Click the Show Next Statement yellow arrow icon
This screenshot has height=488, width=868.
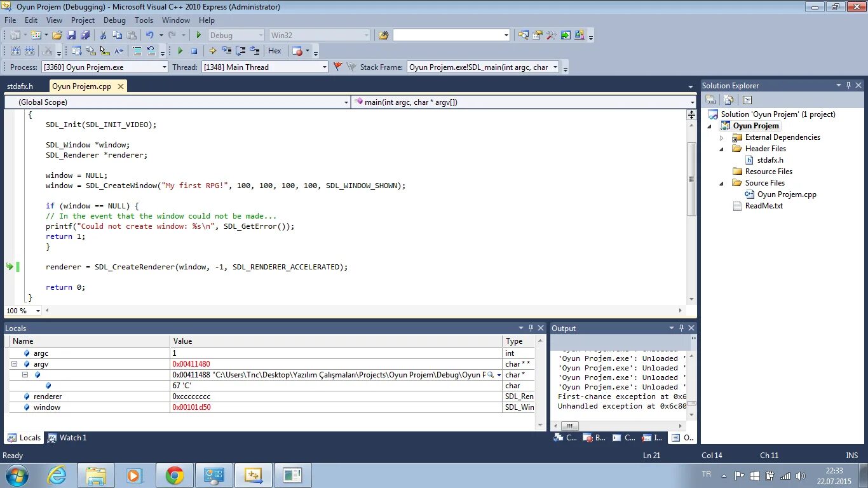[x=212, y=51]
